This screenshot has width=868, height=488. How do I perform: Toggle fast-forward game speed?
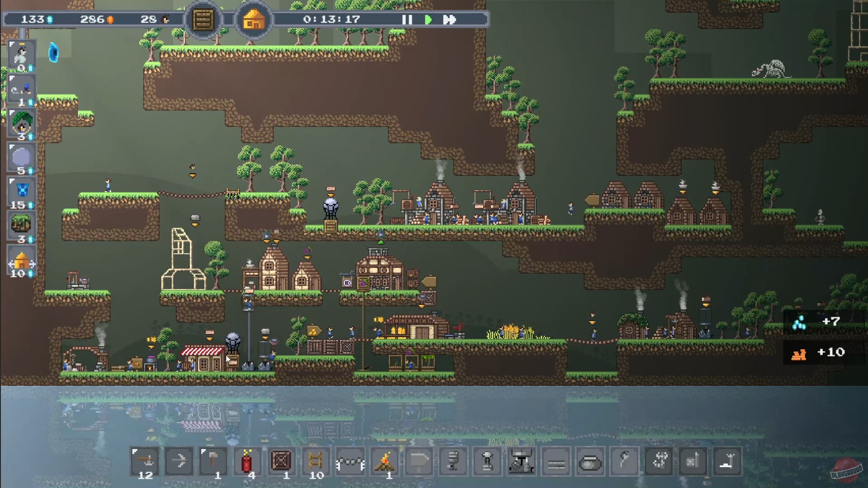coord(449,19)
